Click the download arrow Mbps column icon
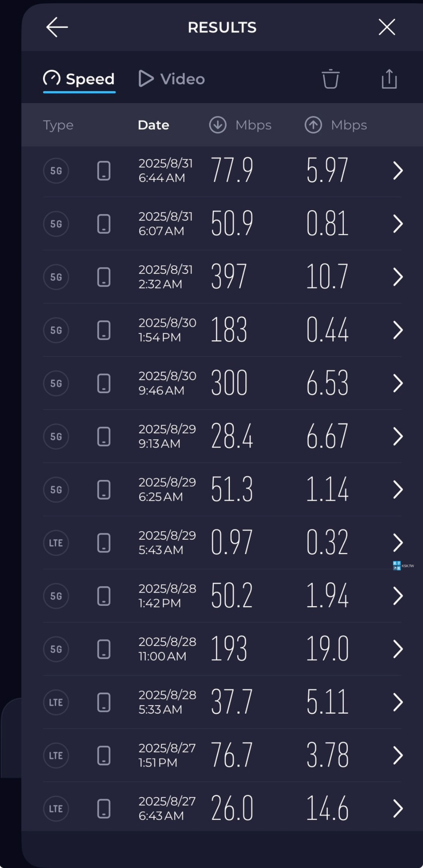The height and width of the screenshot is (868, 423). point(218,125)
